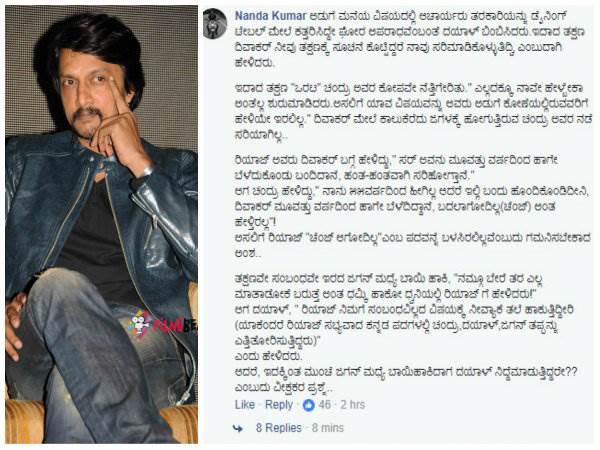Click the final line "ಎಂಬುದು ವೀಕ್ಷಕರ ಪ್ರಶ್ನೆ"
The image size is (600, 450).
(x=283, y=388)
